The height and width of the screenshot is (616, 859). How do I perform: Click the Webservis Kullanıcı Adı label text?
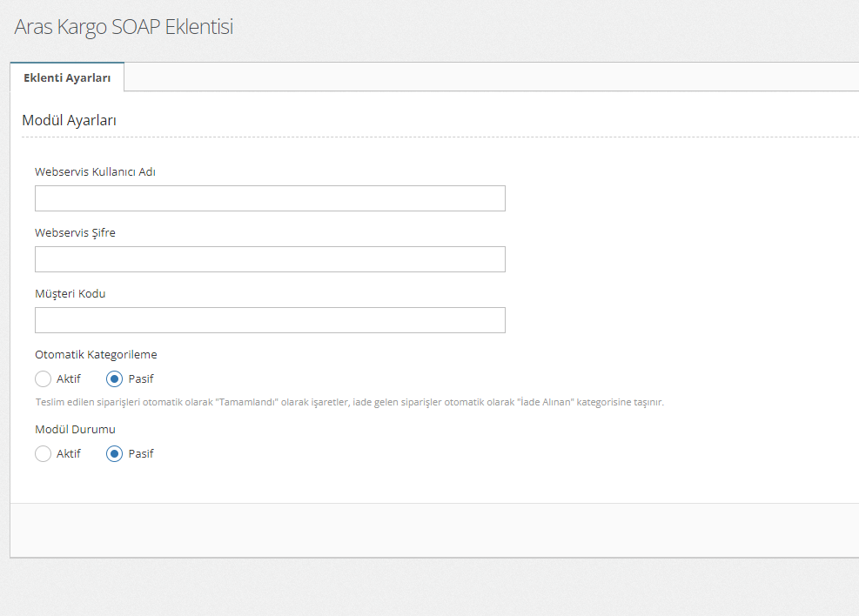tap(95, 172)
